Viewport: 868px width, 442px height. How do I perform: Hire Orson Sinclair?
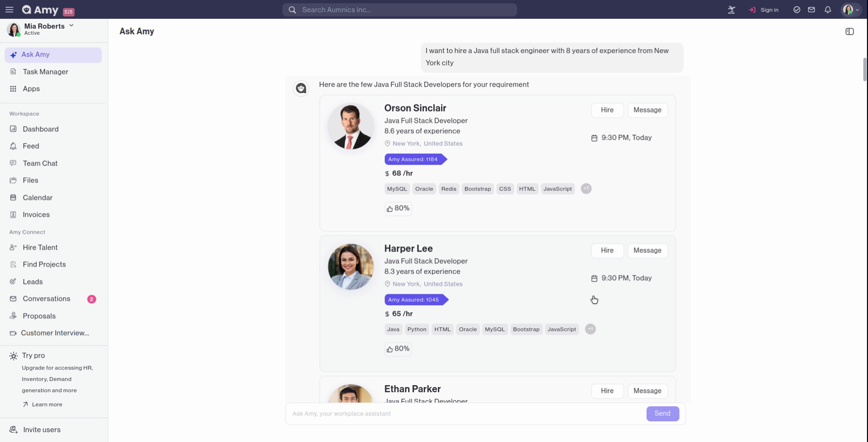[x=607, y=110]
